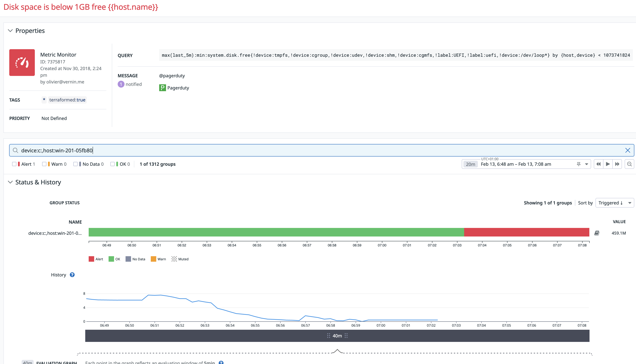636x364 pixels.
Task: Check the Warn status filter
Action: coord(44,164)
